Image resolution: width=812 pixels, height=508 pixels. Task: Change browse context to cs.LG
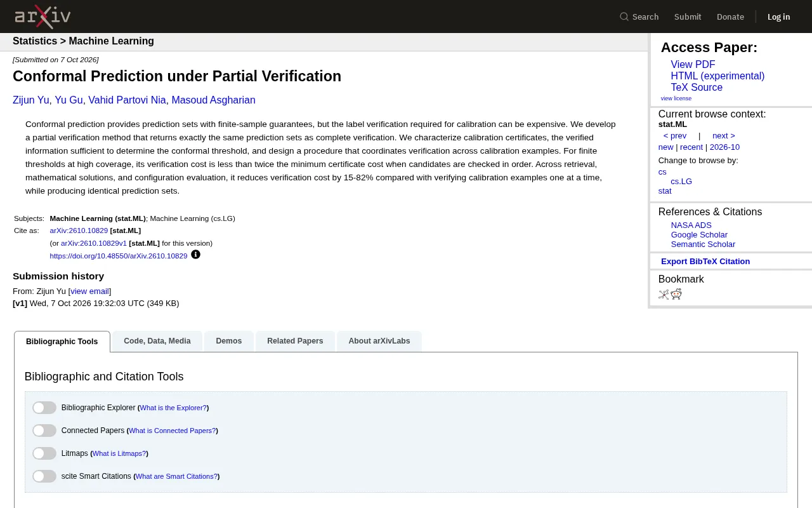point(681,182)
